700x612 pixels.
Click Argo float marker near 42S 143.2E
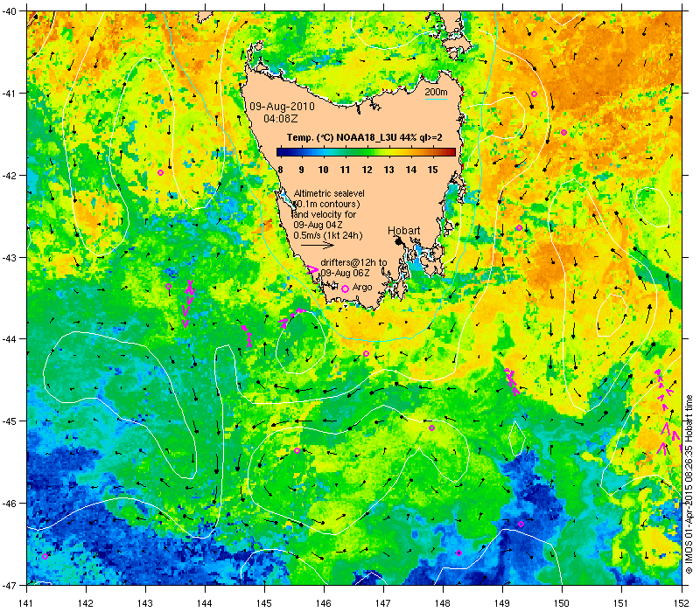coord(161,172)
